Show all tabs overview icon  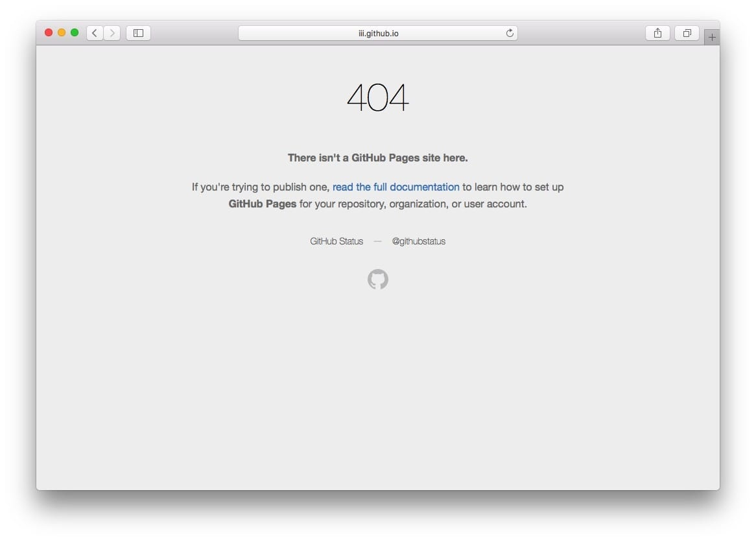(x=687, y=33)
